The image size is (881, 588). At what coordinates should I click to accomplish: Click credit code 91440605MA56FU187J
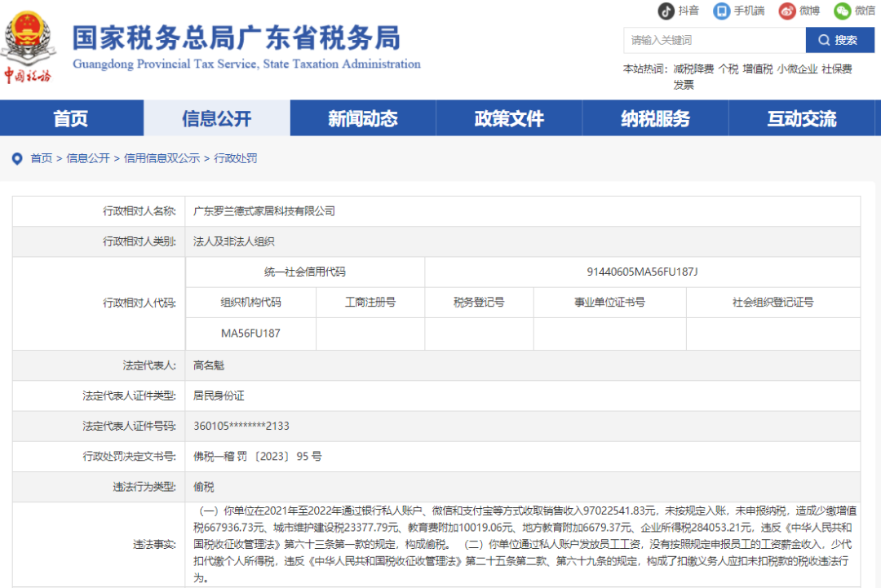[x=642, y=272]
